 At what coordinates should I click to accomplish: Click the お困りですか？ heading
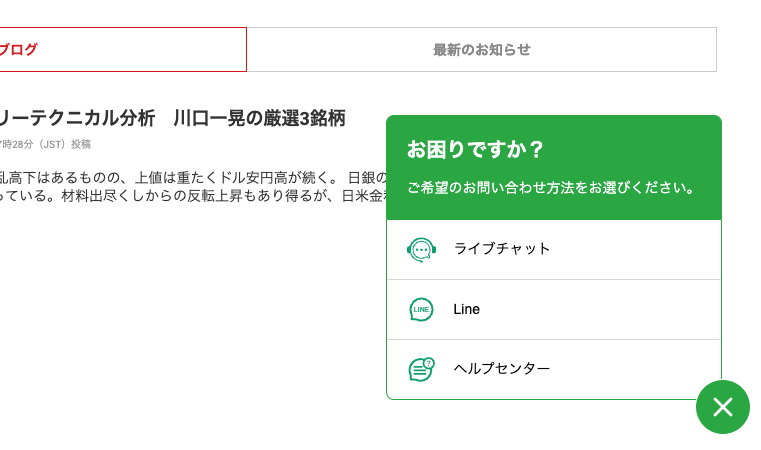[x=475, y=150]
